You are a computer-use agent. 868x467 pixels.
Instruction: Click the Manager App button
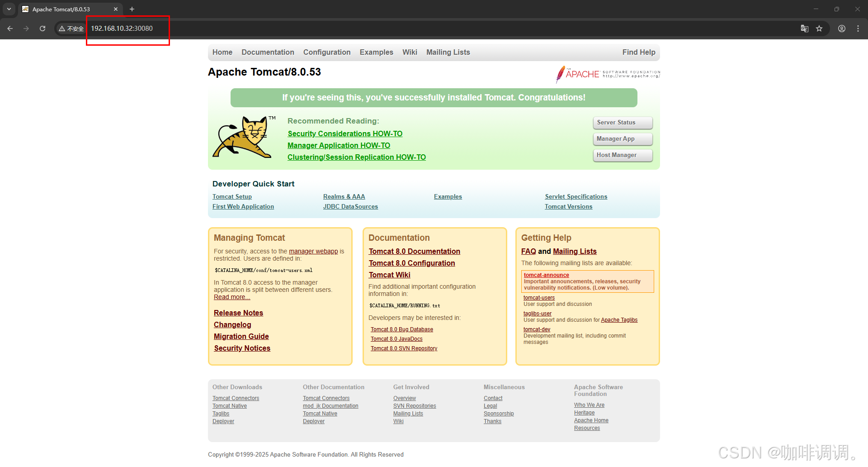(623, 139)
